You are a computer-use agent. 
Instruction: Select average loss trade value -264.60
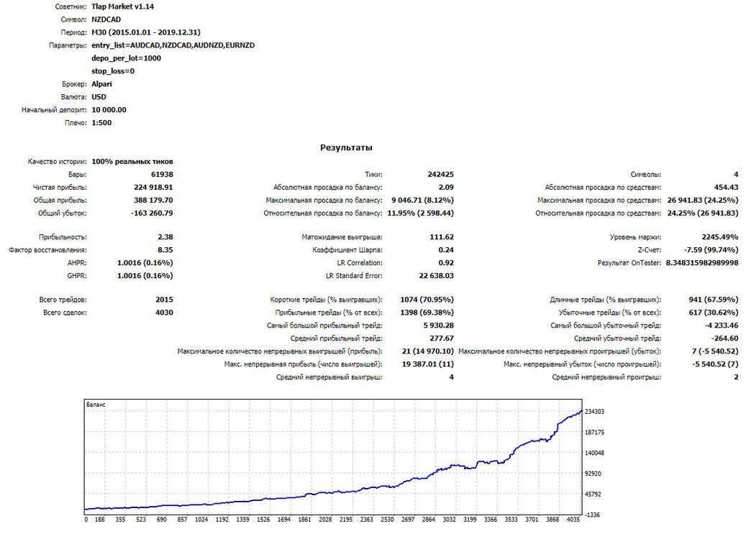point(724,338)
